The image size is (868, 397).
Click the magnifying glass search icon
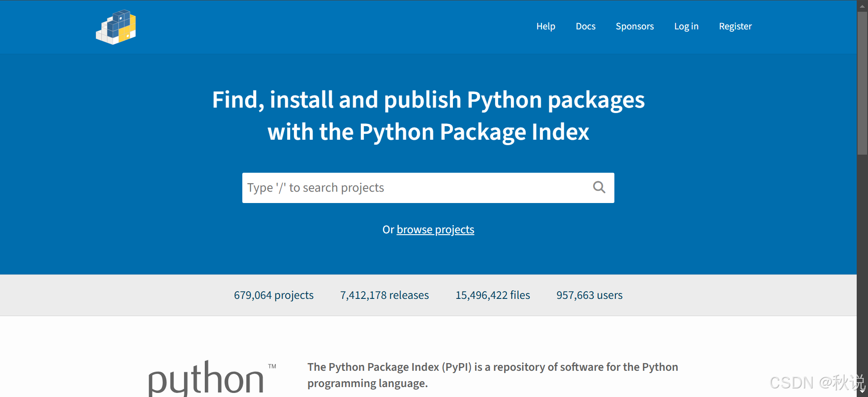pos(599,187)
